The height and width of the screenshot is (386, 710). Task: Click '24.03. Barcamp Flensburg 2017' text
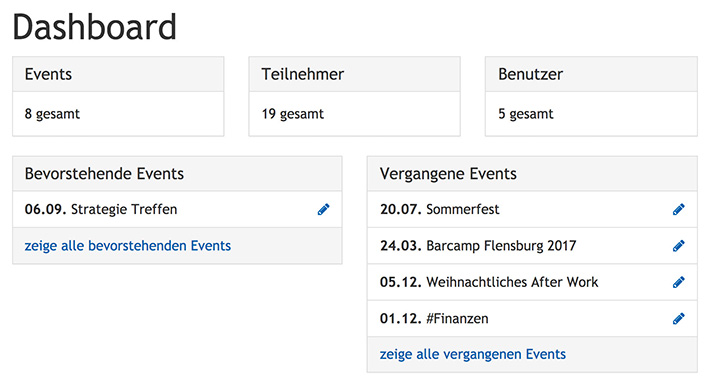478,246
